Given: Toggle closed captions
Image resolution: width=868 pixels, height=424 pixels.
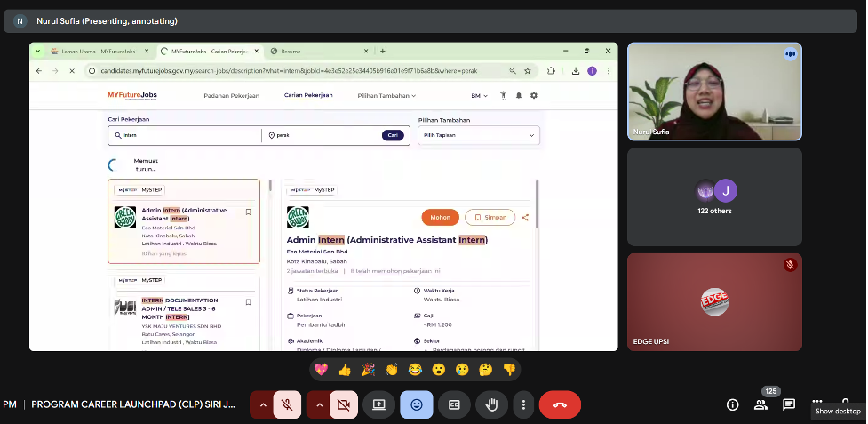Looking at the screenshot, I should tap(454, 404).
